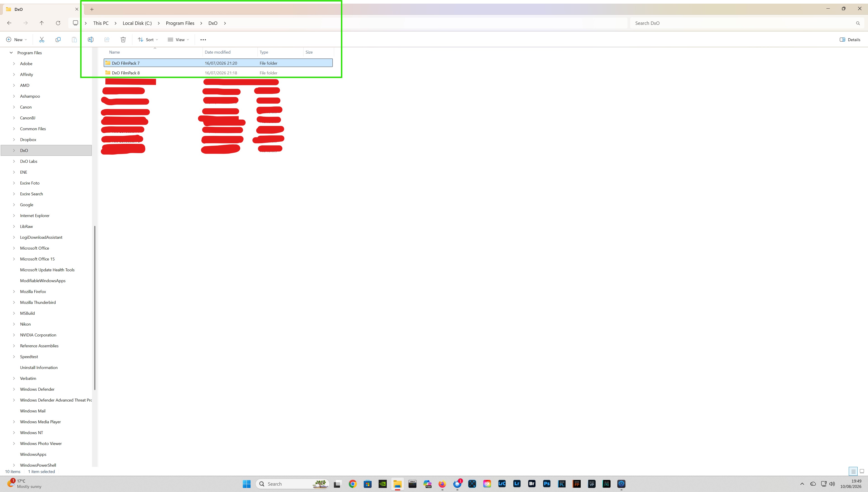Launch Lightroom Classic (LrC) from the taskbar

point(502,484)
